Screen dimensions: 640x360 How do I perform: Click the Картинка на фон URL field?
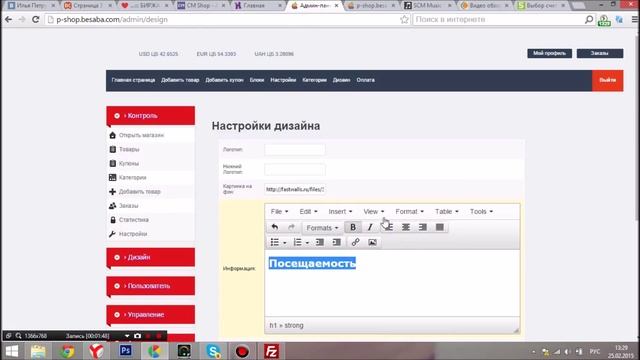(295, 189)
